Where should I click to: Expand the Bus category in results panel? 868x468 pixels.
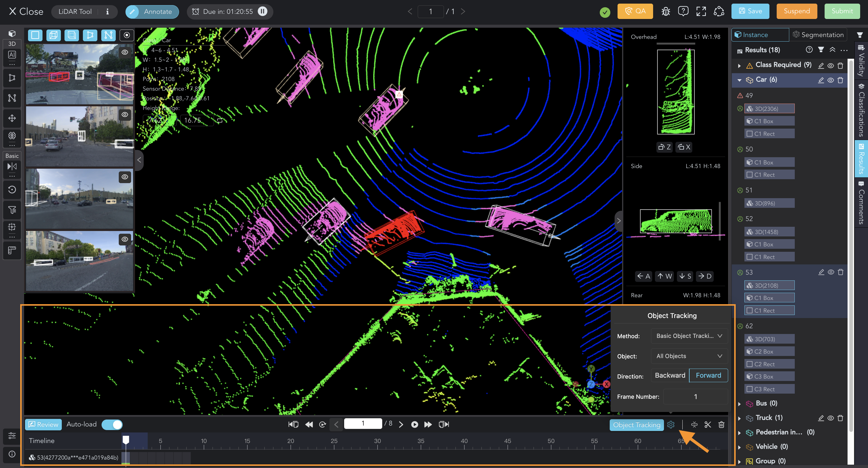740,404
